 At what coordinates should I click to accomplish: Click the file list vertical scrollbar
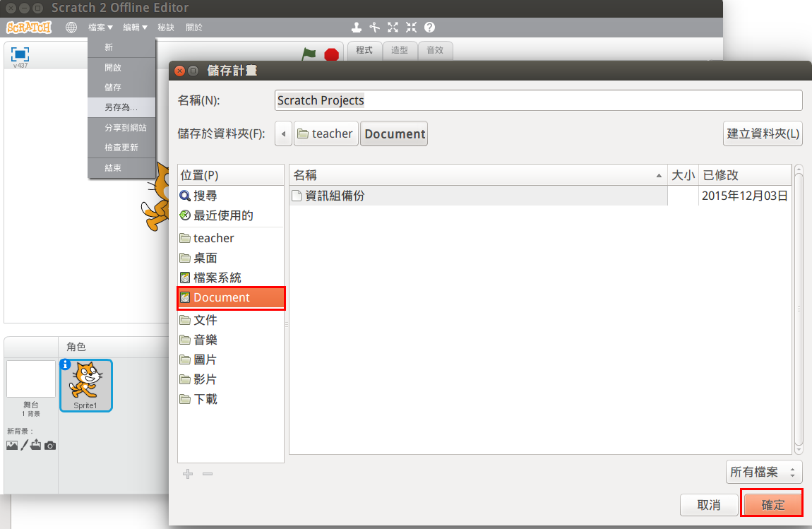point(799,310)
